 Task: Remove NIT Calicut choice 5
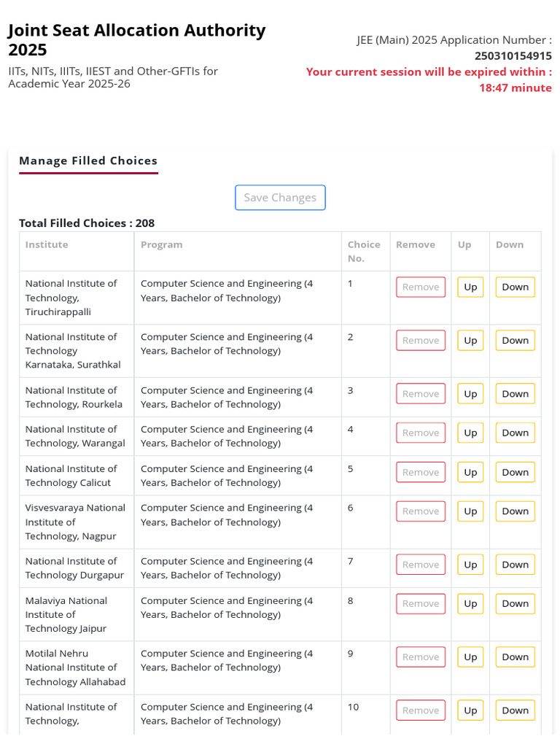tap(421, 472)
